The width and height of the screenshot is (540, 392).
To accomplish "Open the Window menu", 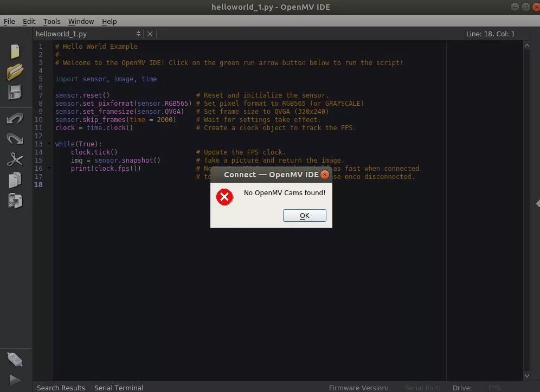I will (x=81, y=21).
